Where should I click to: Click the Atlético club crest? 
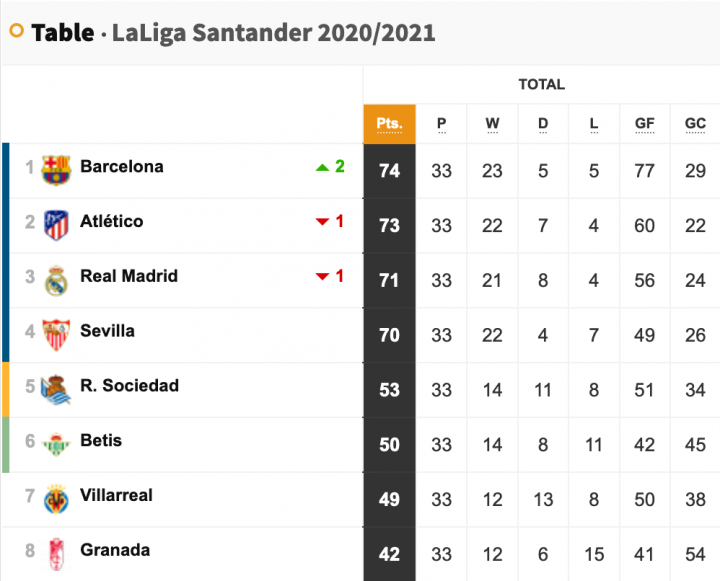(56, 225)
